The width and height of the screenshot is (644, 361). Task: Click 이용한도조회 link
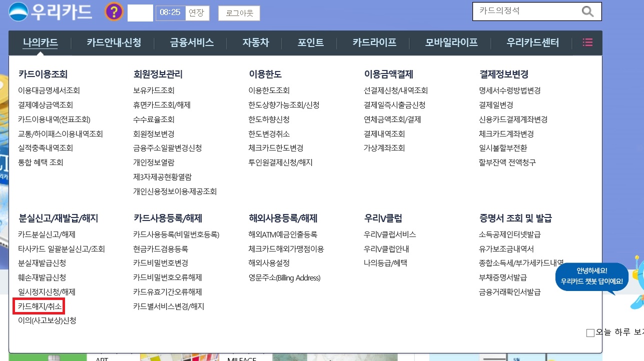tap(269, 90)
